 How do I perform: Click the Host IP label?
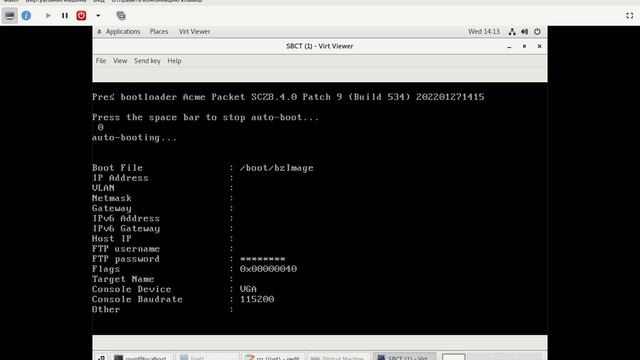tap(111, 239)
